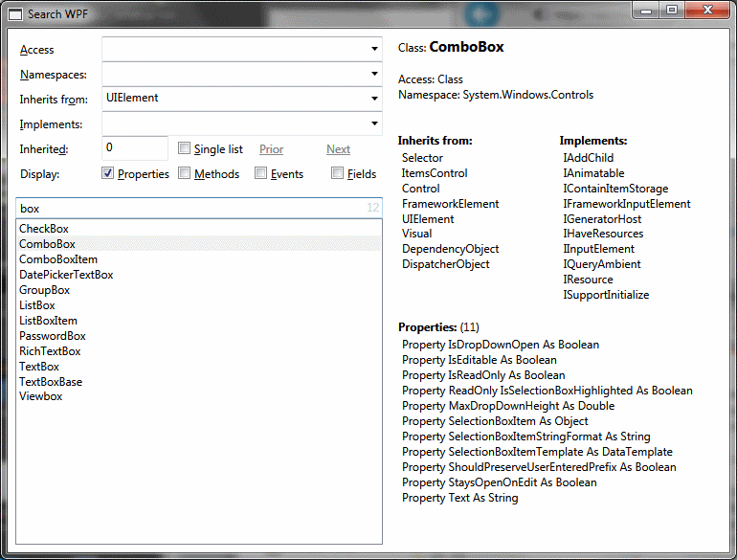The width and height of the screenshot is (737, 560).
Task: Click IResource under Implements
Action: (x=588, y=280)
